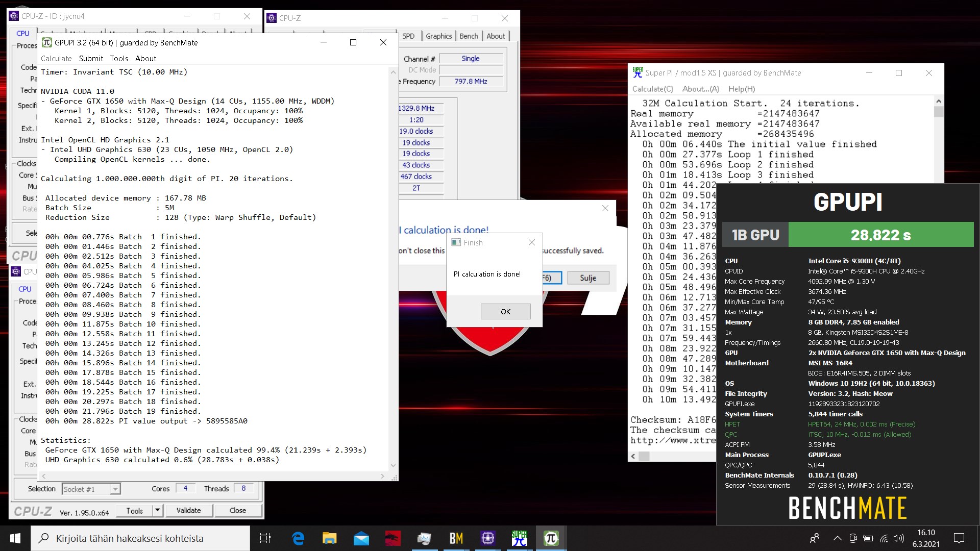Screen dimensions: 980x551
Task: Open the Mail app on the taskbar
Action: [x=361, y=538]
